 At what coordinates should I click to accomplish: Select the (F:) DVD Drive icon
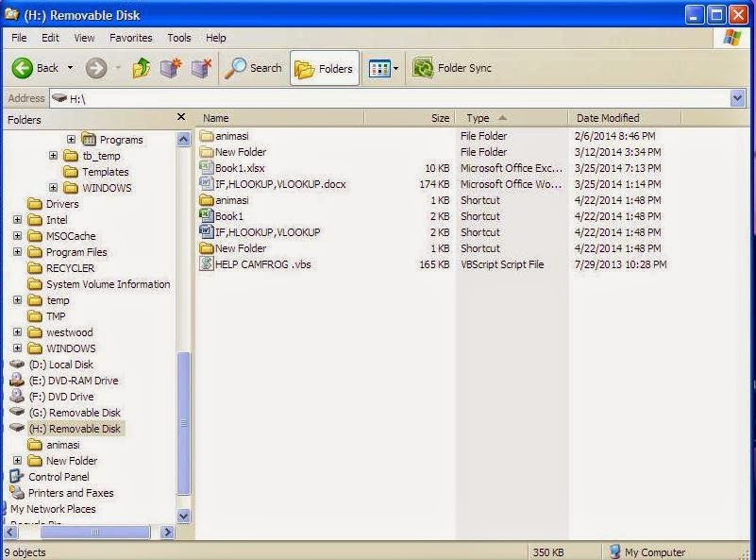click(x=17, y=397)
